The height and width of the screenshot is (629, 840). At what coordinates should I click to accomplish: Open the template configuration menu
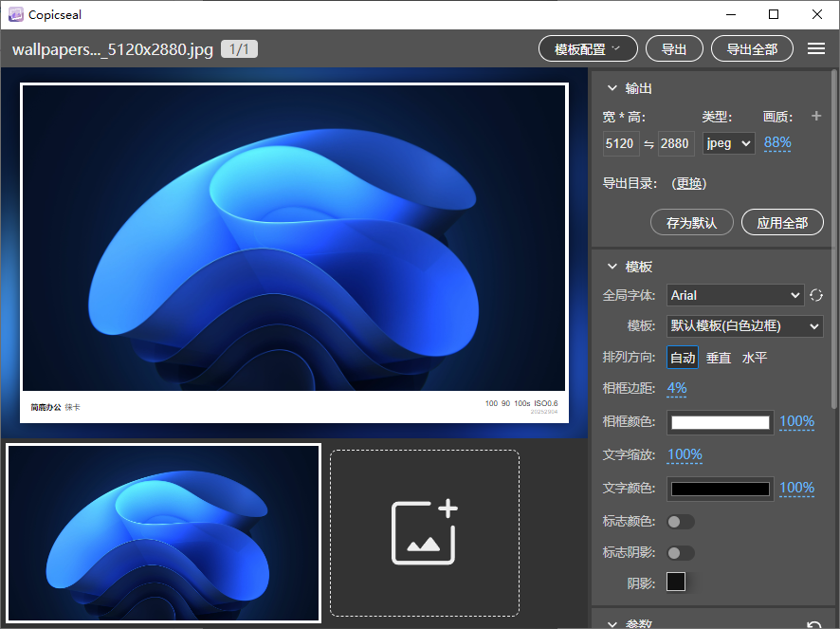coord(588,49)
